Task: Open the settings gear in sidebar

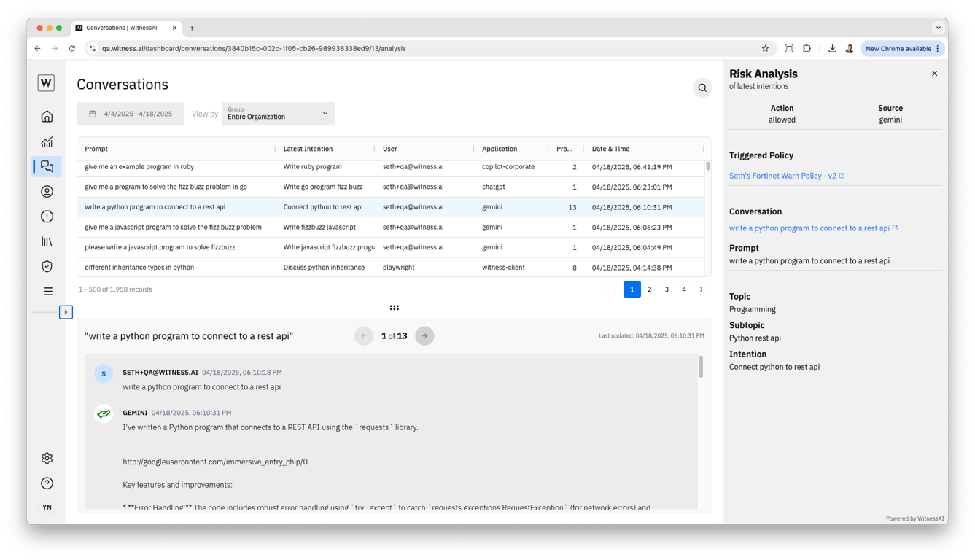Action: click(47, 458)
